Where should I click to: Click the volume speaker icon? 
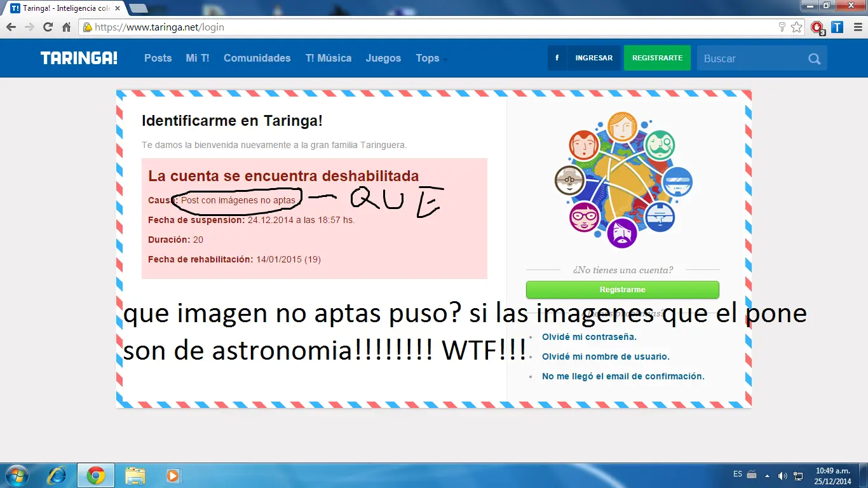(782, 475)
